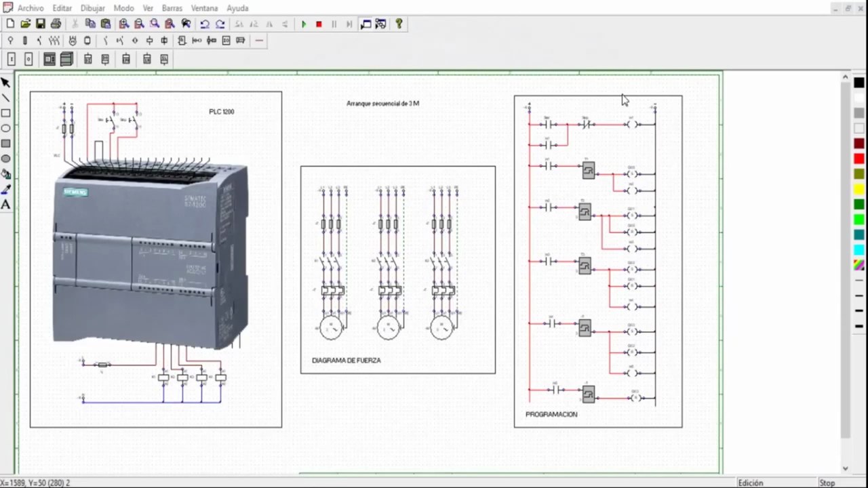Image resolution: width=868 pixels, height=488 pixels.
Task: Open the fuses library icon
Action: pyautogui.click(x=25, y=41)
